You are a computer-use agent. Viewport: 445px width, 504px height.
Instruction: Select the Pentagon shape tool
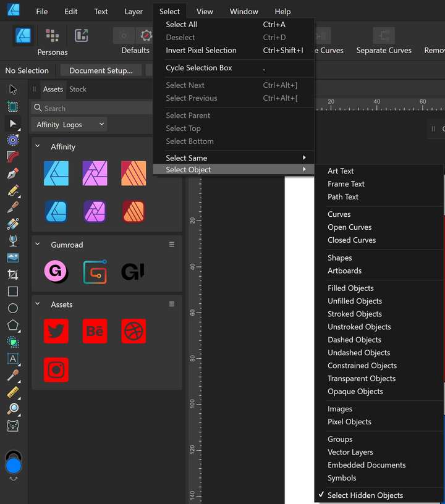click(13, 325)
